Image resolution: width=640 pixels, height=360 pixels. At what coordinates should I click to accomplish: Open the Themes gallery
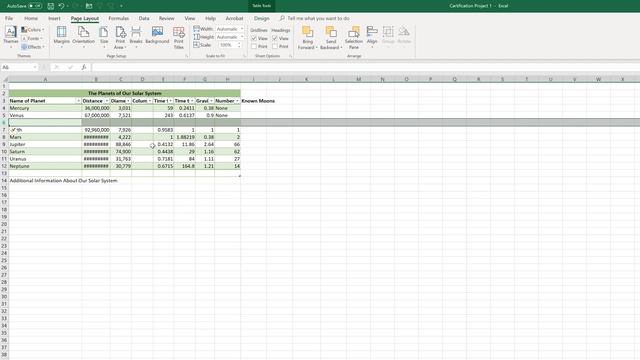pos(11,37)
